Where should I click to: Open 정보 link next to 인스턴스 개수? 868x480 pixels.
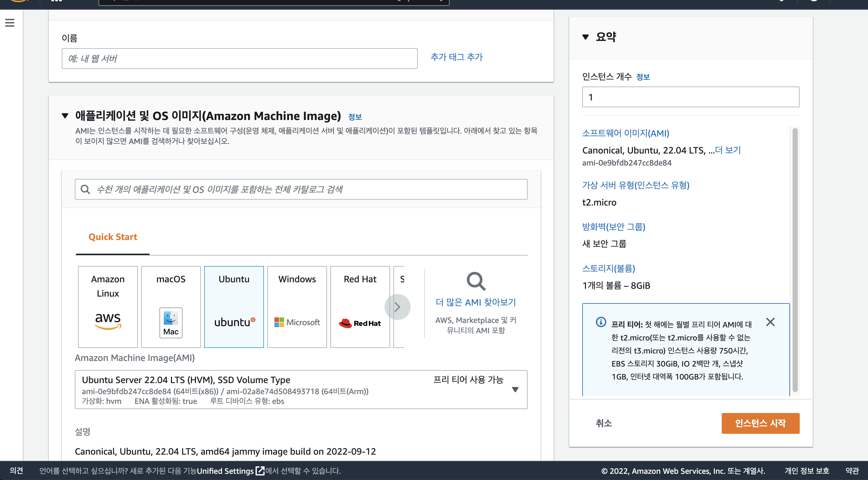[x=643, y=77]
